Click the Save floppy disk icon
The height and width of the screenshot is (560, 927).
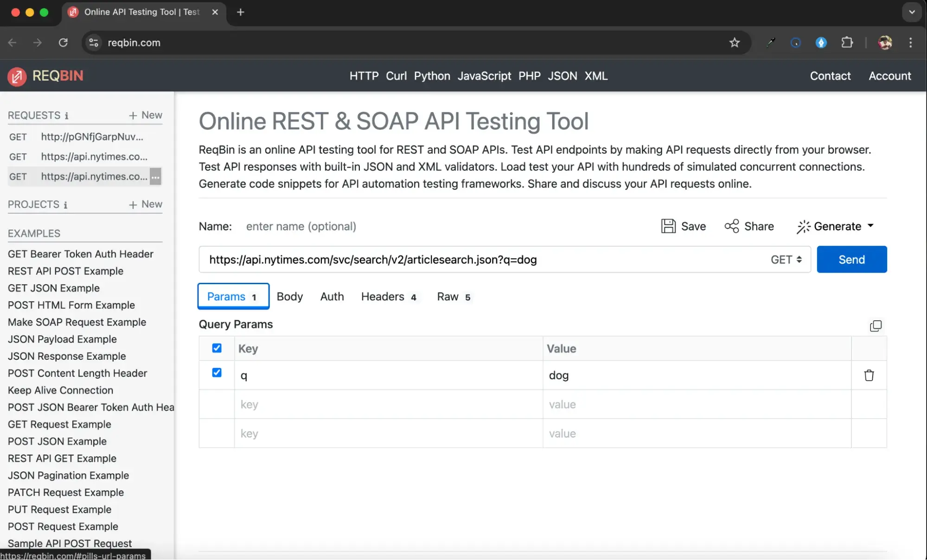[x=668, y=226]
